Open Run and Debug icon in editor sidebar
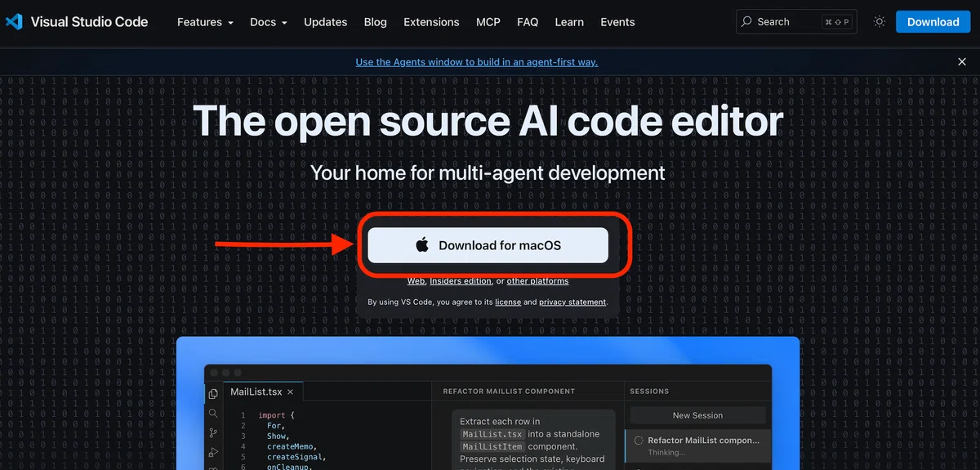The image size is (980, 470). (213, 453)
